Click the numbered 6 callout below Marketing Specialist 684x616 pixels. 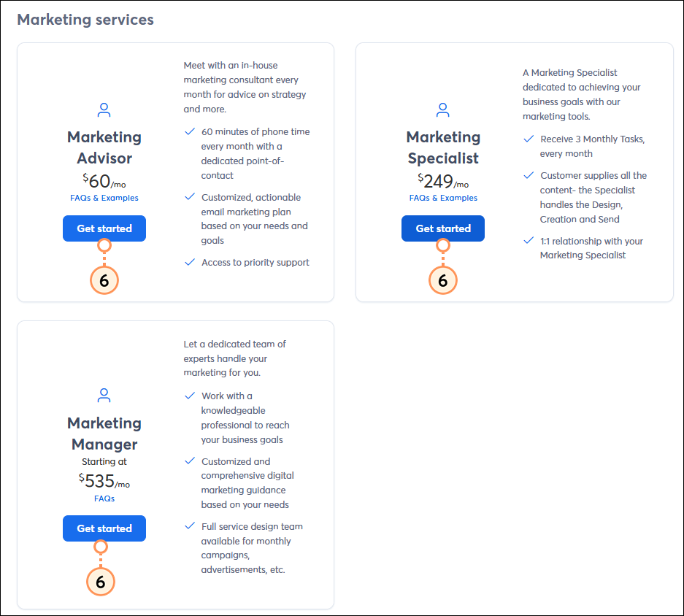point(442,280)
